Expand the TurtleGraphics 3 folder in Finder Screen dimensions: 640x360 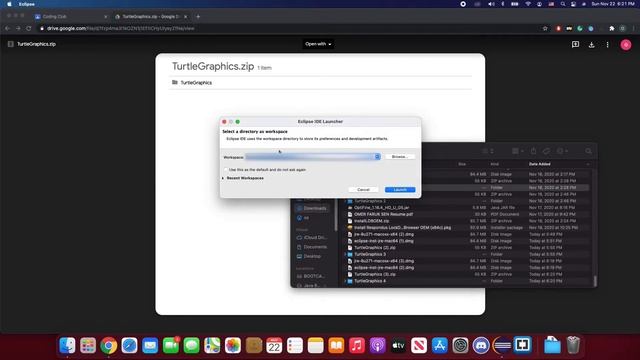(345, 254)
